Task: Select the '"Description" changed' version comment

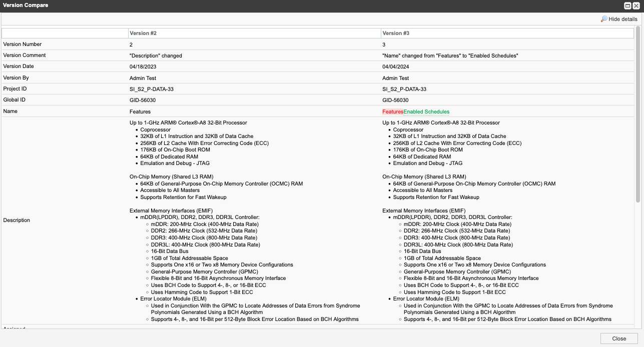Action: pos(156,56)
